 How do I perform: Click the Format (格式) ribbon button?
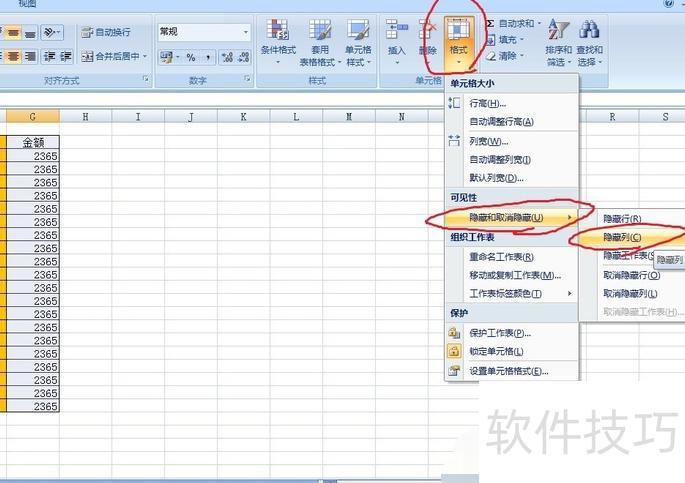point(459,43)
